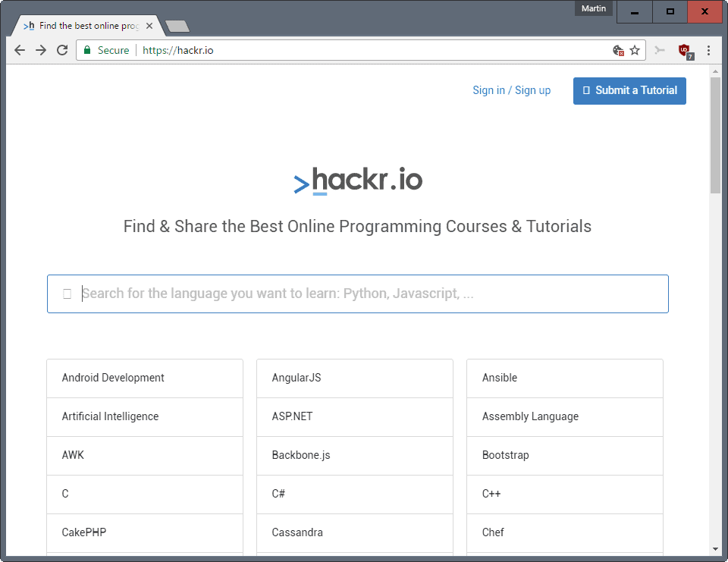Click inside the language search field
The height and width of the screenshot is (562, 728).
(358, 294)
